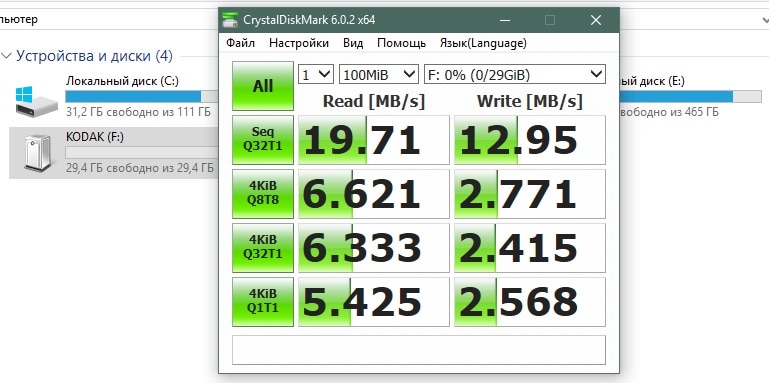769x383 pixels.
Task: Open the 100MiB test size dropdown
Action: 379,75
